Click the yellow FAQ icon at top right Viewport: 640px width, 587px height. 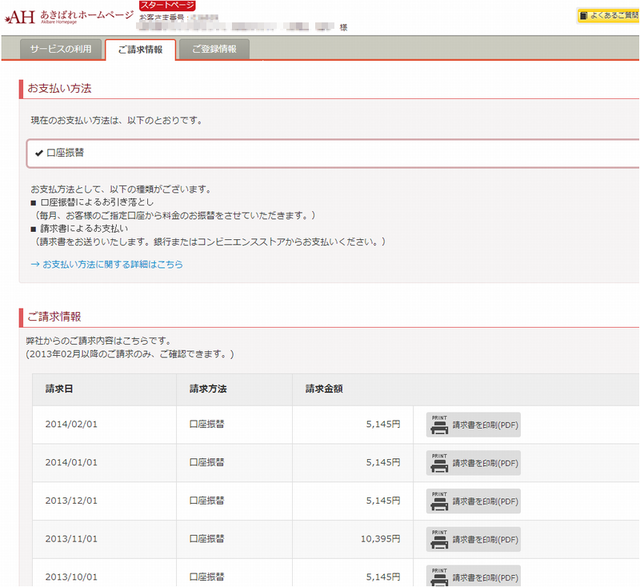pos(583,16)
